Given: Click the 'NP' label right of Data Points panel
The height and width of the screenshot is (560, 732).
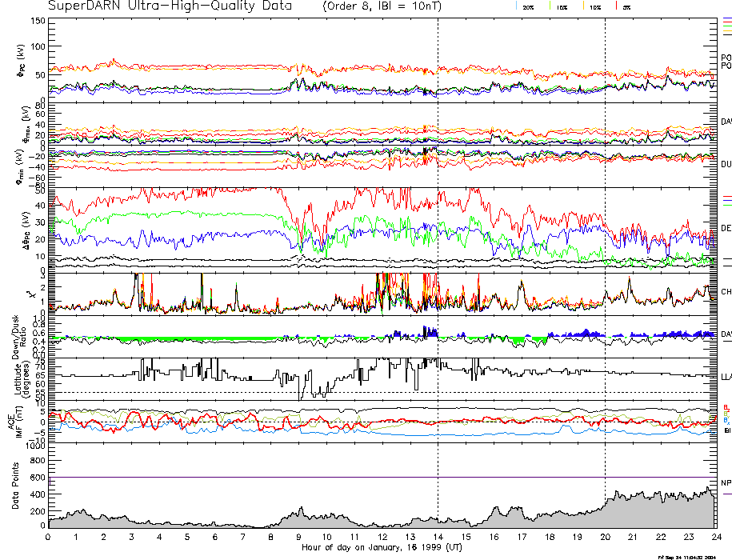Looking at the screenshot, I should coord(726,482).
